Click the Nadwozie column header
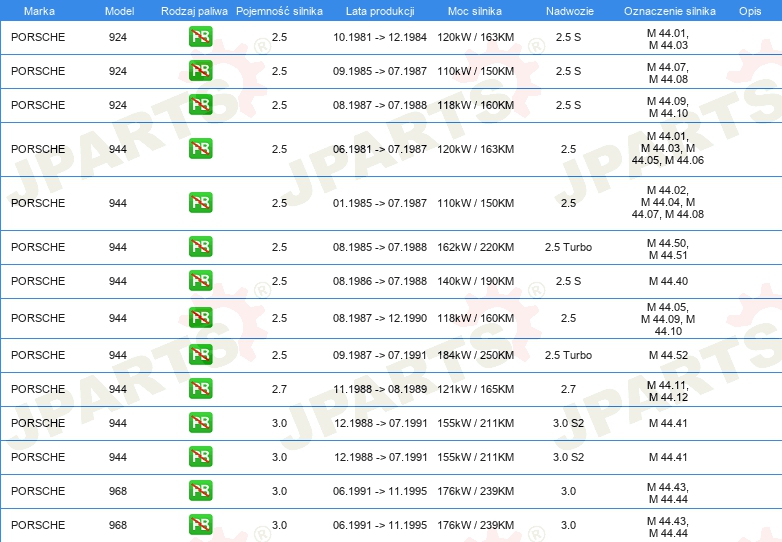The height and width of the screenshot is (542, 782). (x=570, y=11)
